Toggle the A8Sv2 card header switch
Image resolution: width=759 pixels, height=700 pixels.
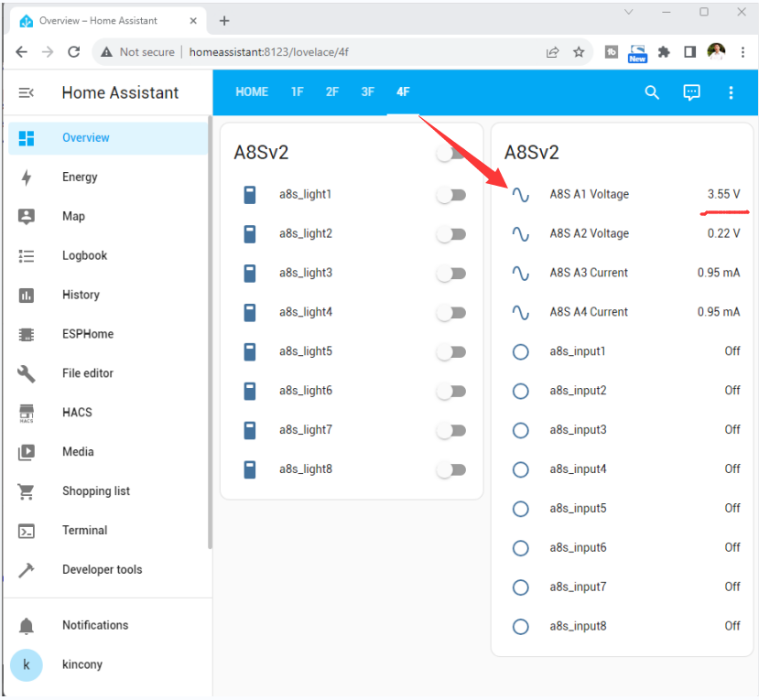tap(450, 154)
